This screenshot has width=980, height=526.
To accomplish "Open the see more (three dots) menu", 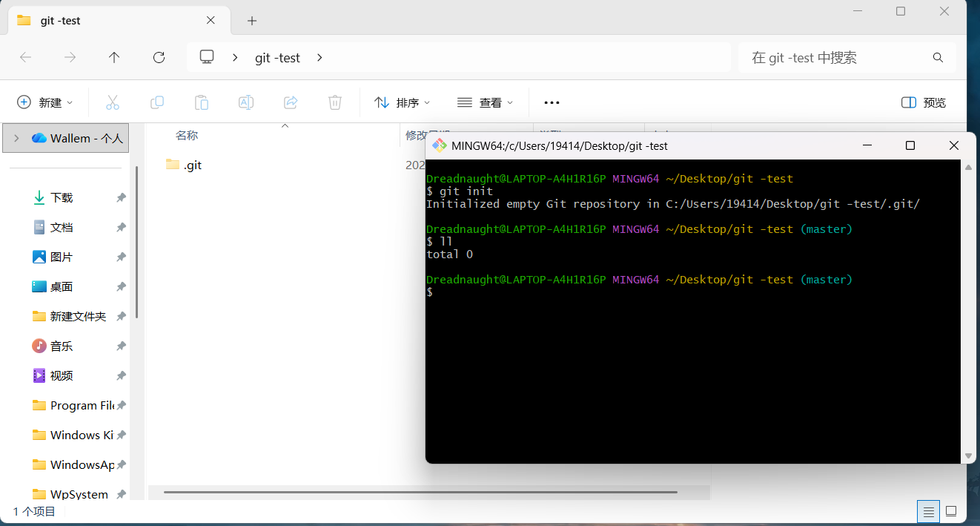I will tap(552, 102).
